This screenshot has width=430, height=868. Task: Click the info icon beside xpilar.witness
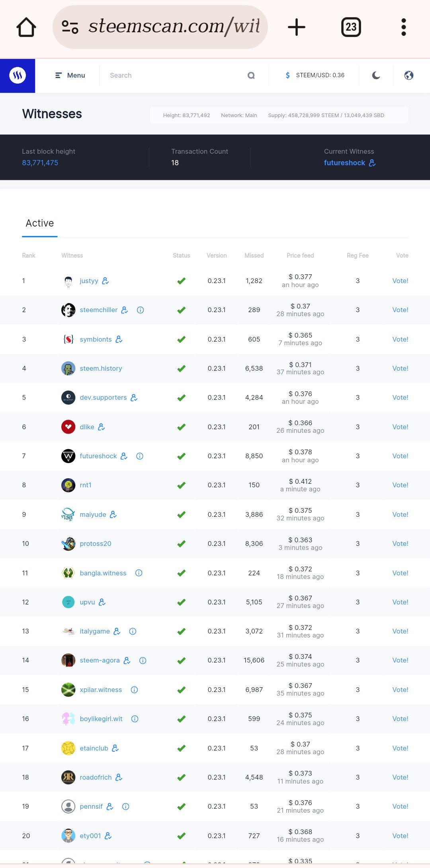(x=134, y=690)
